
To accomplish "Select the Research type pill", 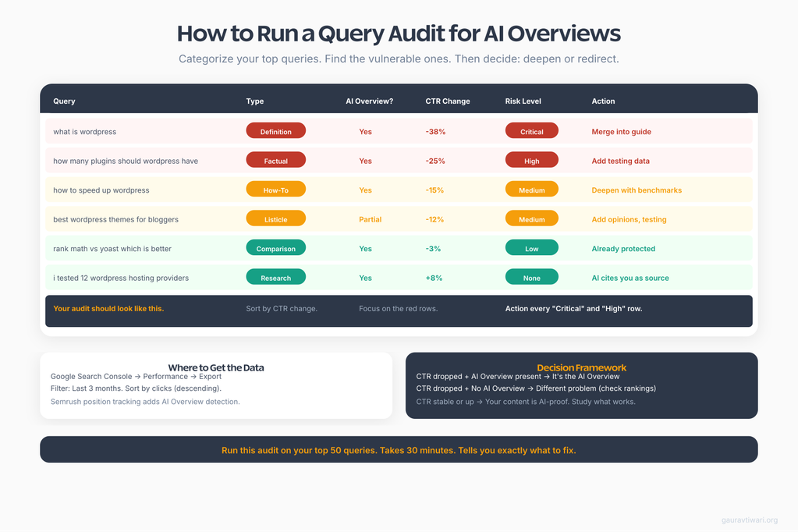I will pyautogui.click(x=275, y=278).
